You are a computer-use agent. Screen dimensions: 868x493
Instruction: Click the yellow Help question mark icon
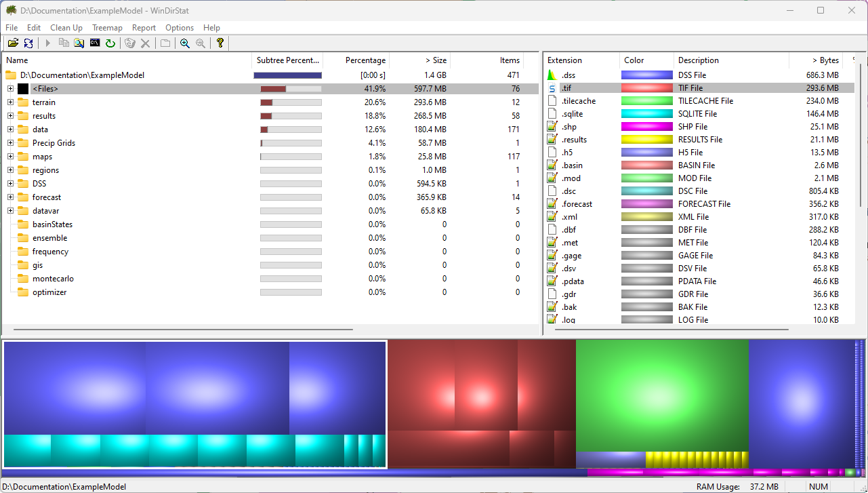(x=220, y=43)
